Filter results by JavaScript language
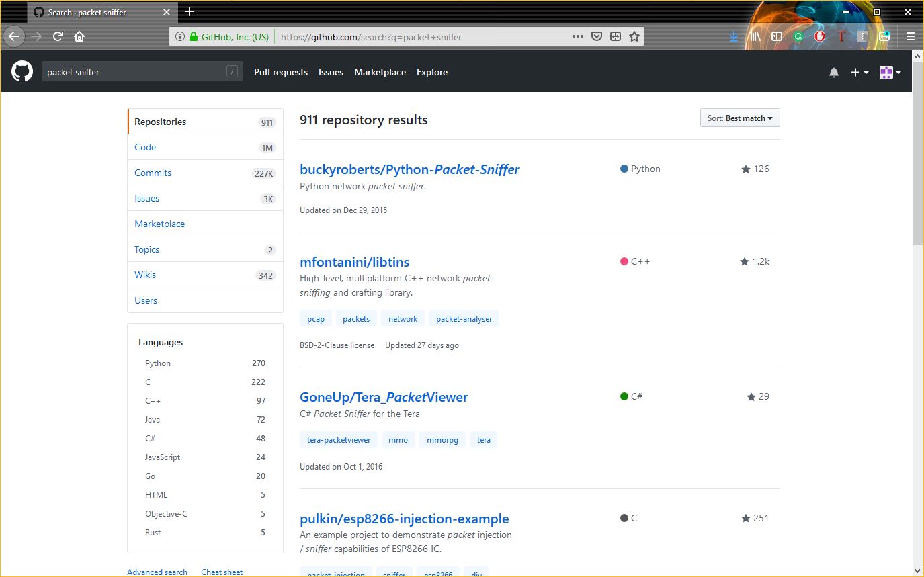924x577 pixels. point(205,457)
